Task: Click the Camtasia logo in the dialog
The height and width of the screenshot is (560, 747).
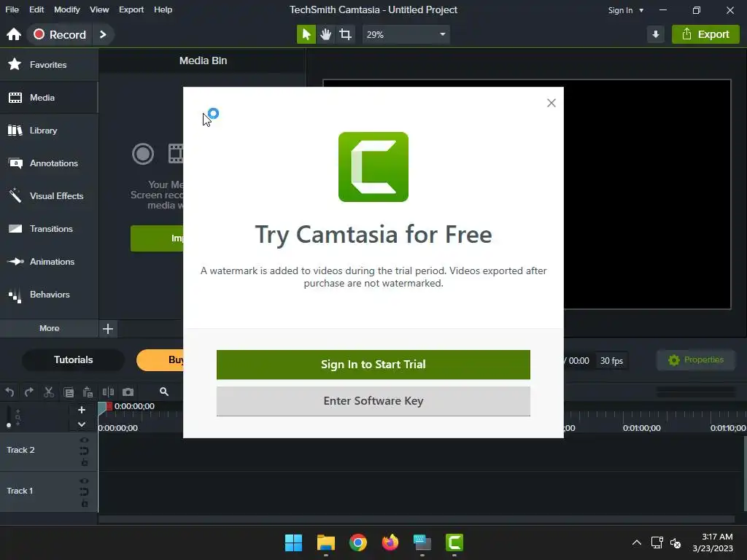Action: (373, 167)
